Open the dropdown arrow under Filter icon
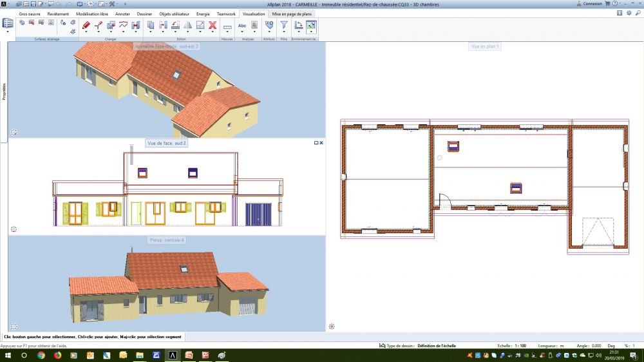This screenshot has height=362, width=644. click(283, 32)
